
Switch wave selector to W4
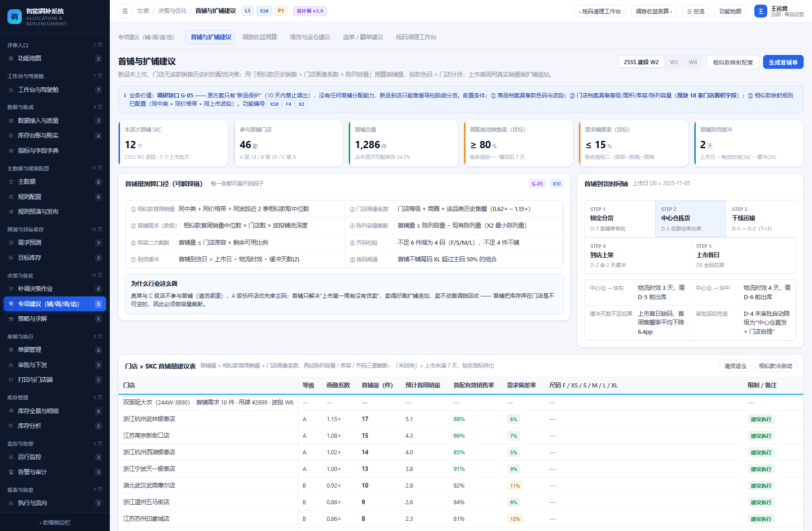[693, 62]
